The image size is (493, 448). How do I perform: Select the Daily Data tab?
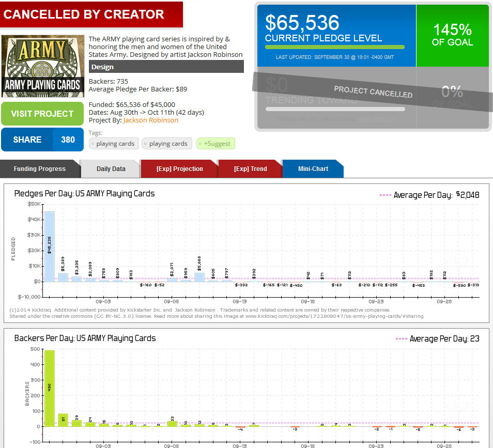111,169
